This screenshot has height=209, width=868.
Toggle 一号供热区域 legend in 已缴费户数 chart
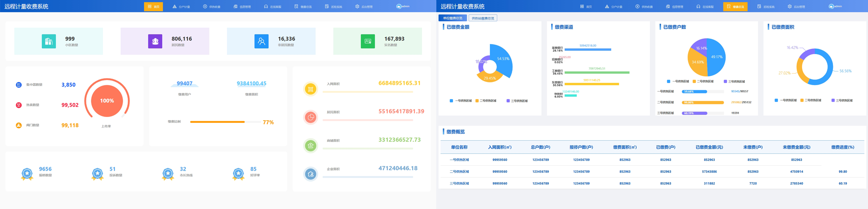677,82
